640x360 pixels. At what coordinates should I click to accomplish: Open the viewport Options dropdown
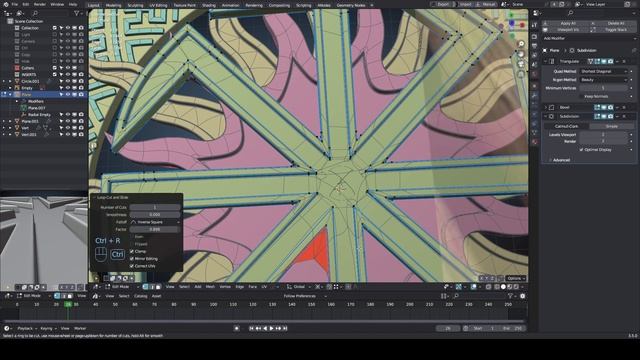click(x=516, y=278)
